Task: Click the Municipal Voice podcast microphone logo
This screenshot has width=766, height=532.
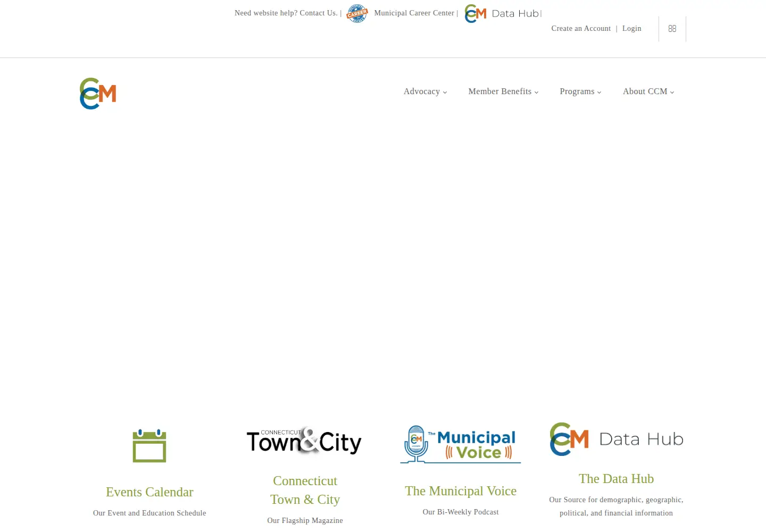Action: tap(461, 444)
